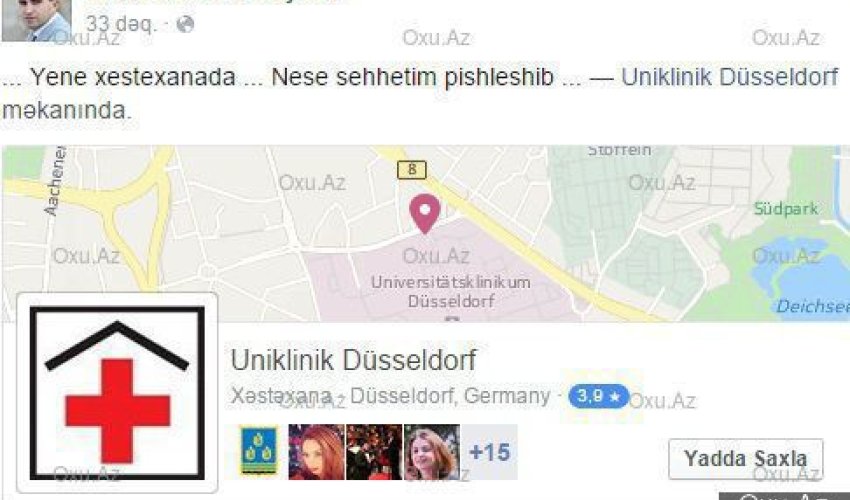
Task: Open the crowd scene visitor photo
Action: point(374,452)
